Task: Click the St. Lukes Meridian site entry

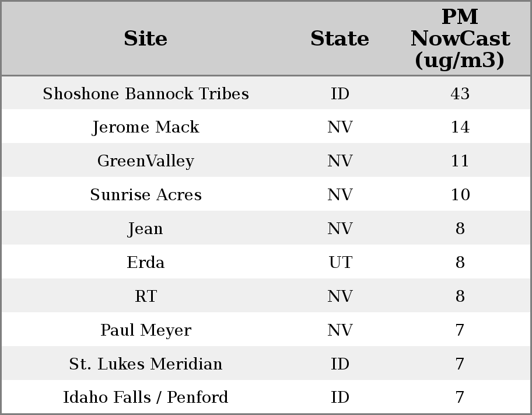Action: tap(146, 364)
